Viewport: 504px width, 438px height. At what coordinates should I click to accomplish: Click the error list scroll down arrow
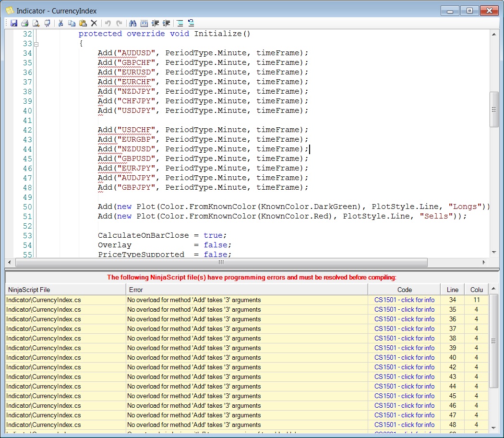point(493,428)
